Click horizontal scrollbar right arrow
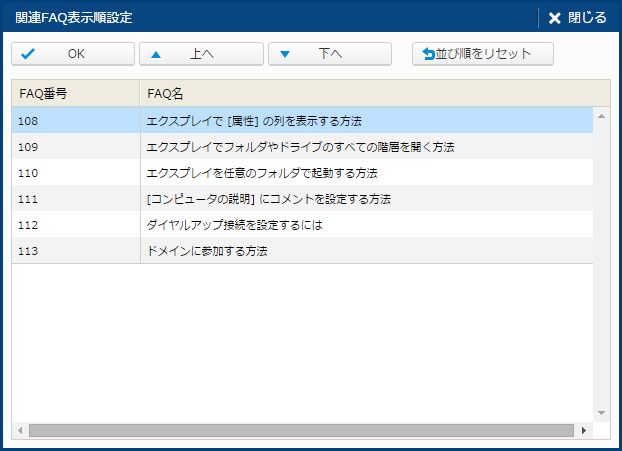The height and width of the screenshot is (451, 622). click(584, 430)
